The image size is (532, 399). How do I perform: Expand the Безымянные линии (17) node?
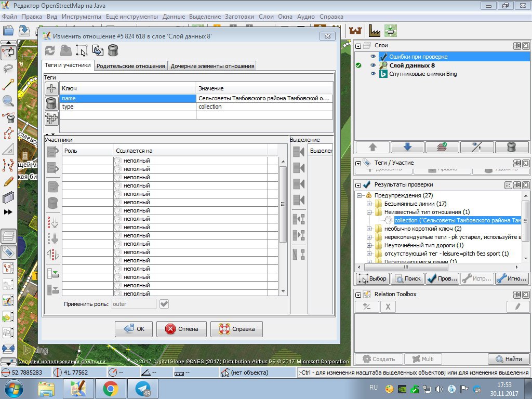[369, 204]
